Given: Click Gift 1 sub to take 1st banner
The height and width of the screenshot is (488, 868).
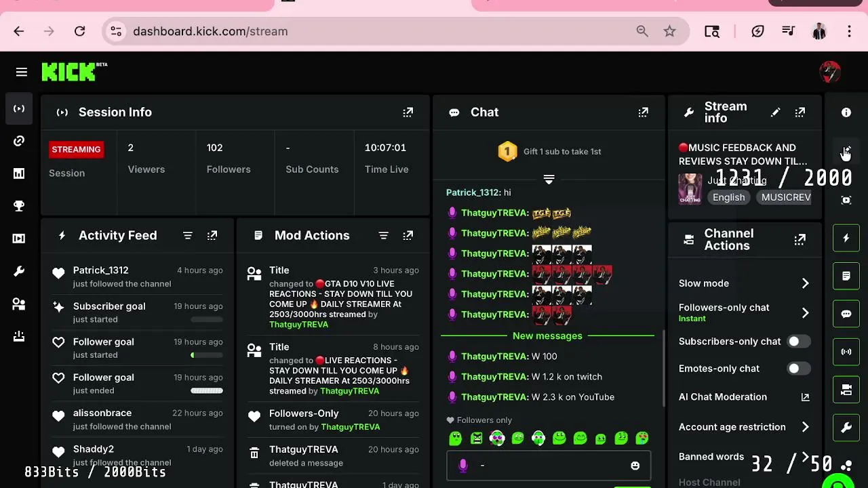Looking at the screenshot, I should [549, 152].
